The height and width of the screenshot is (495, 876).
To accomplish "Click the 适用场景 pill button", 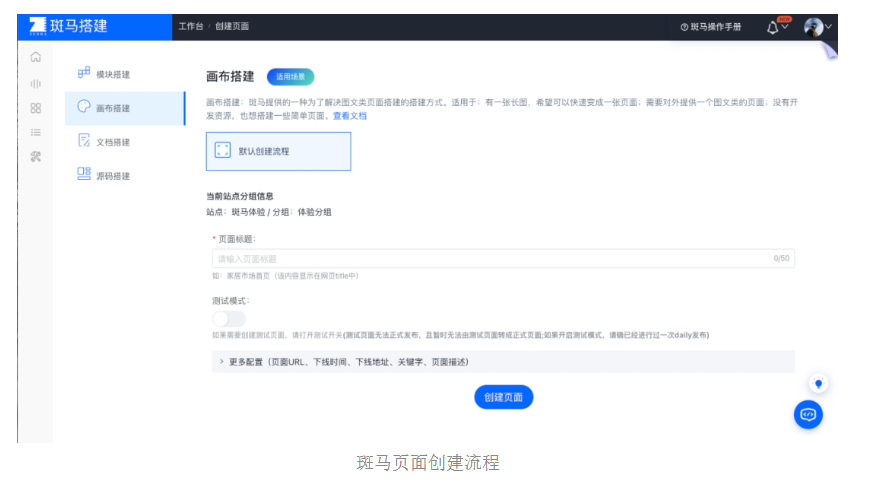I will tap(291, 77).
